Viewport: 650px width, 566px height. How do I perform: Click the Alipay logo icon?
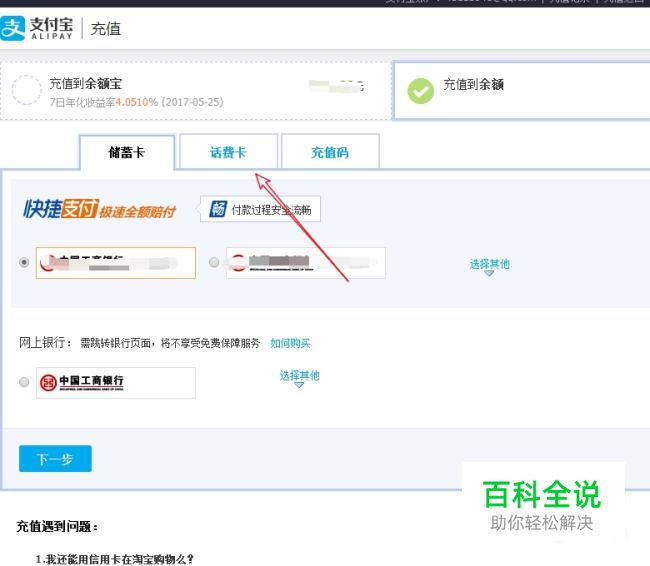[12, 28]
